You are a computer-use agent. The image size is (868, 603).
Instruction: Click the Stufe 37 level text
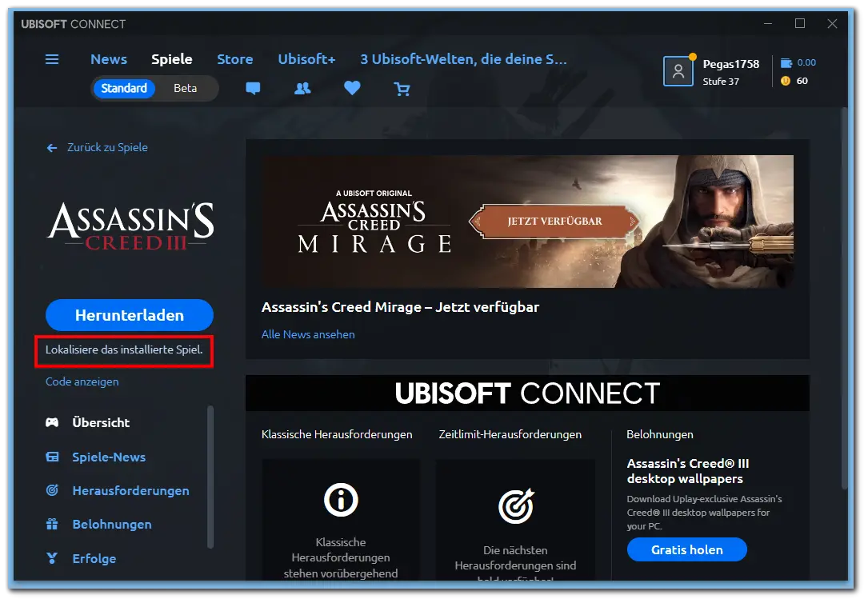pos(721,82)
